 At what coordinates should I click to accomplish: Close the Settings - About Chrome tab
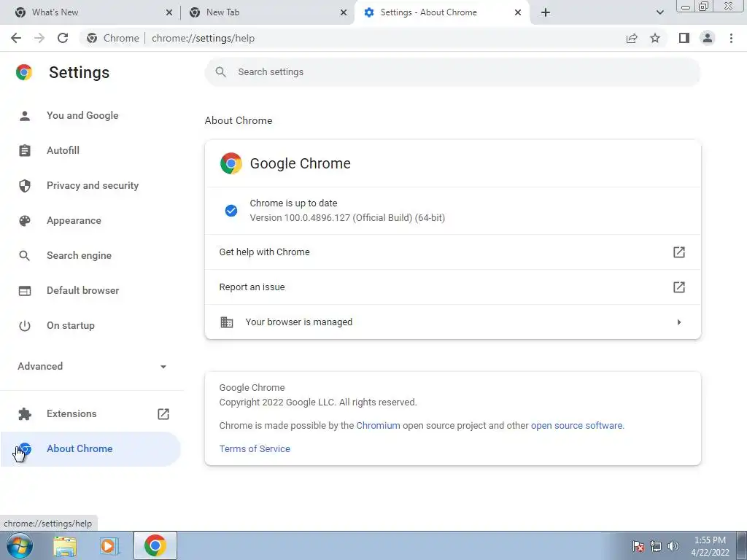[518, 12]
